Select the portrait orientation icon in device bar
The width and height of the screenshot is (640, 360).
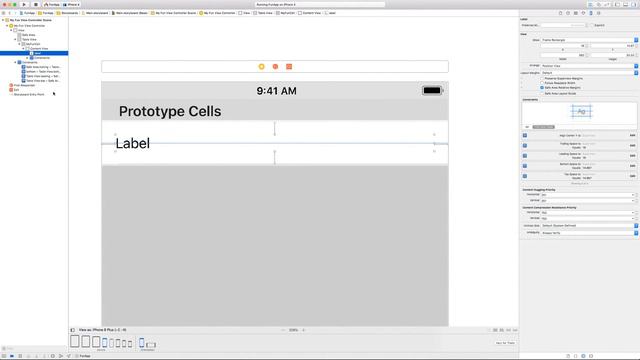click(x=142, y=343)
